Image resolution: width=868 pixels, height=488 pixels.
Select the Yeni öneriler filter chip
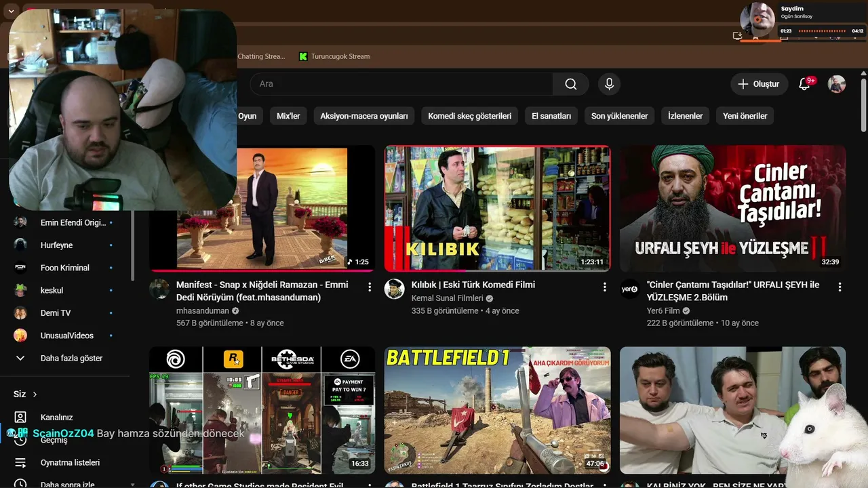tap(745, 116)
